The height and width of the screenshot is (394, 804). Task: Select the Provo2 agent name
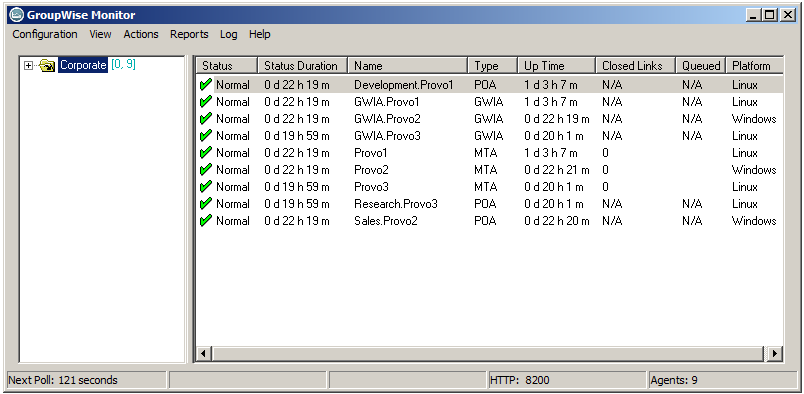[x=371, y=169]
